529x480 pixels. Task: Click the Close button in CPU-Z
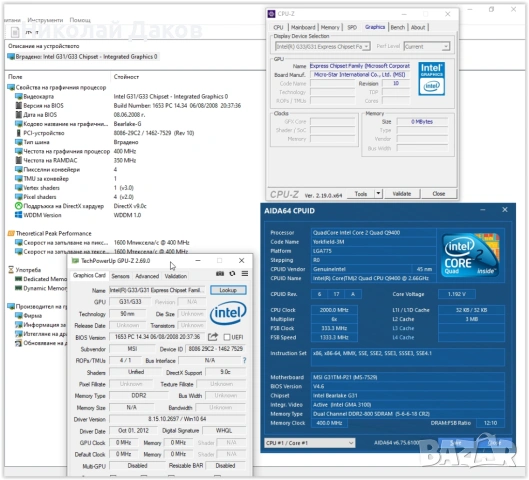(439, 194)
